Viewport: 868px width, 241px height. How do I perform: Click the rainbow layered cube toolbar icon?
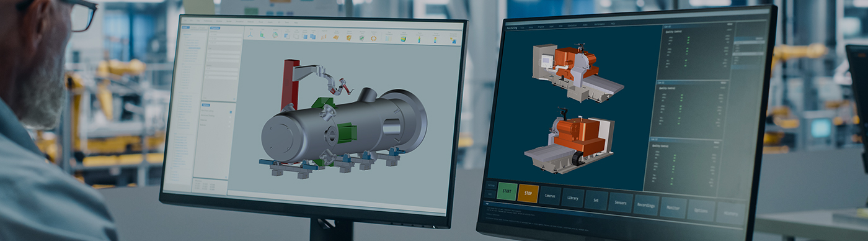(404, 39)
